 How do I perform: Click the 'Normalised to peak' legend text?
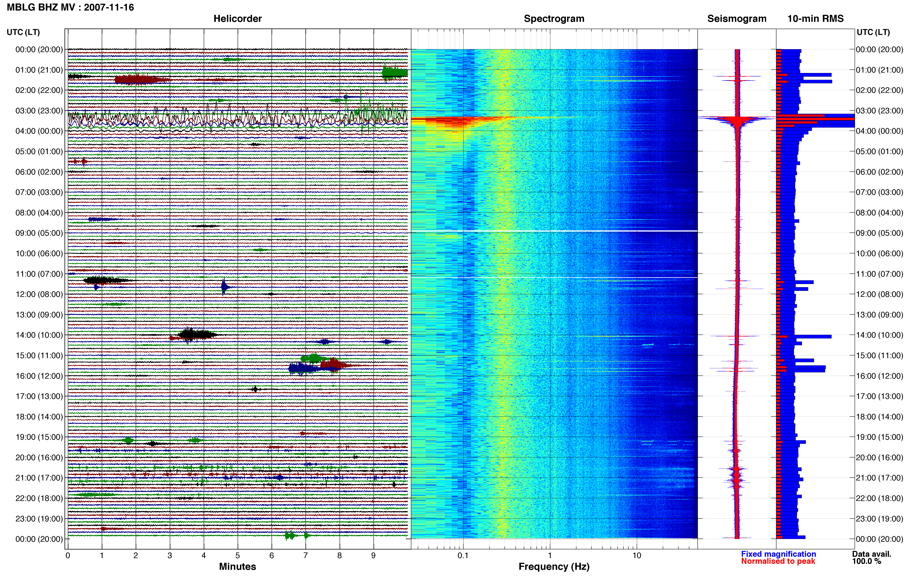778,561
